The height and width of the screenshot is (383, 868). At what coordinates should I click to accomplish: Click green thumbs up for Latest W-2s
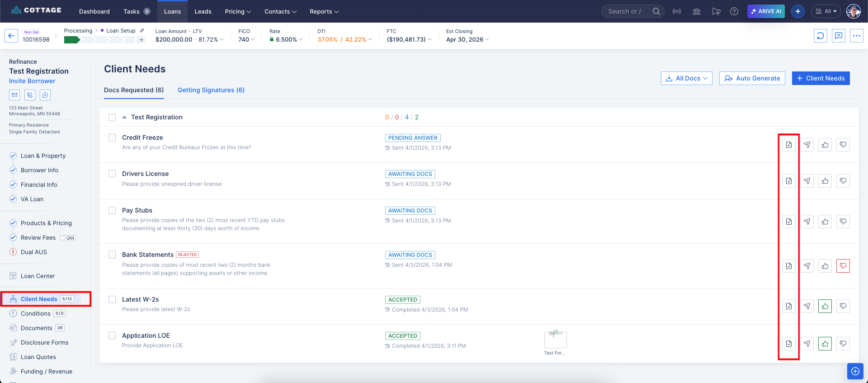[825, 306]
